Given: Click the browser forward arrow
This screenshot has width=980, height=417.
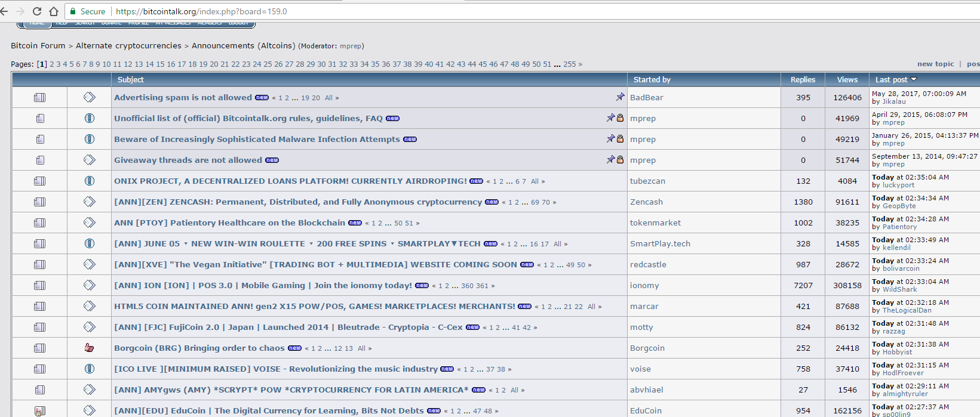Looking at the screenshot, I should 21,11.
